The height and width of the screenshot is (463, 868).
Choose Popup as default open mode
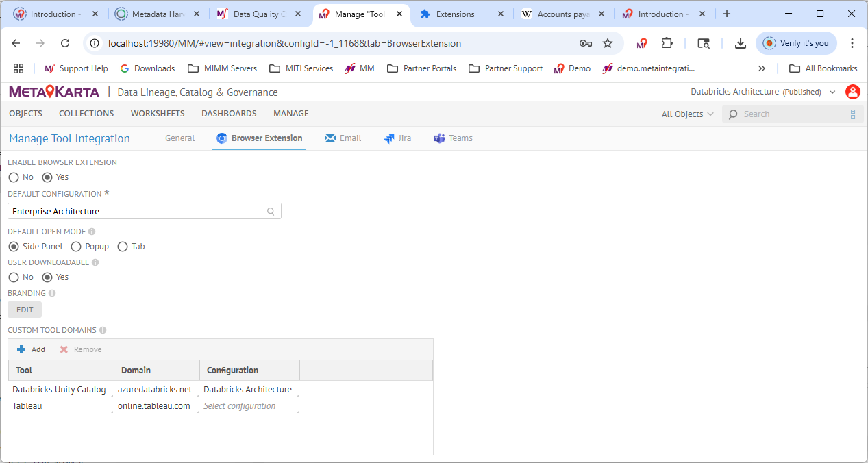point(76,247)
